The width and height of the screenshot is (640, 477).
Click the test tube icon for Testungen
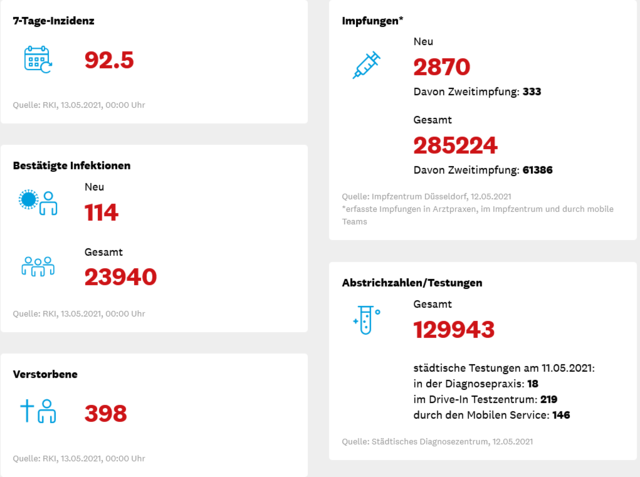tap(366, 320)
